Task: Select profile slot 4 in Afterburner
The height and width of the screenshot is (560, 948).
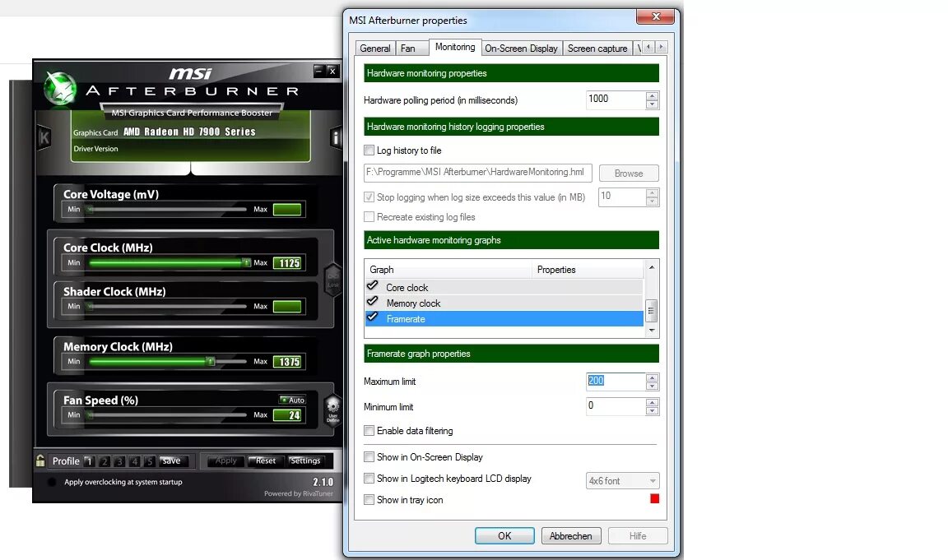Action: [x=134, y=461]
